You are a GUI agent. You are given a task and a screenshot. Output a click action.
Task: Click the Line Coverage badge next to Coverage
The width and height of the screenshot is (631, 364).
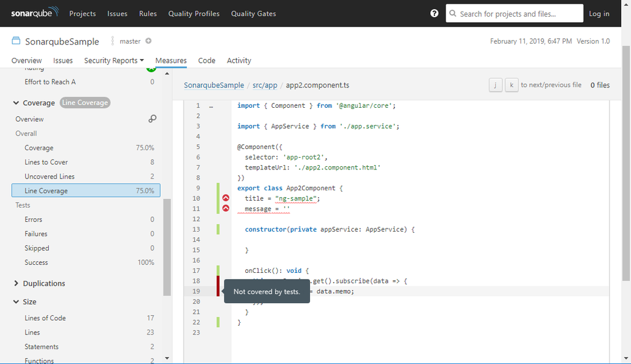(x=85, y=103)
